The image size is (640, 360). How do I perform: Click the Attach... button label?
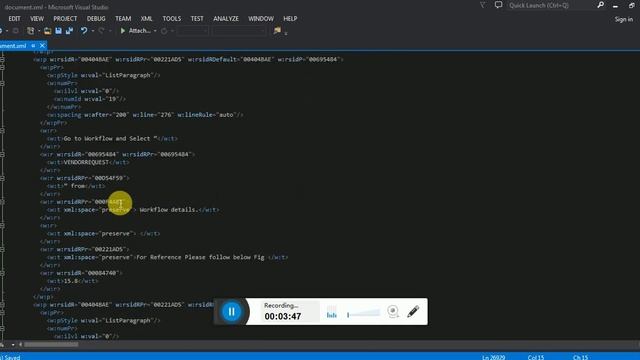140,31
